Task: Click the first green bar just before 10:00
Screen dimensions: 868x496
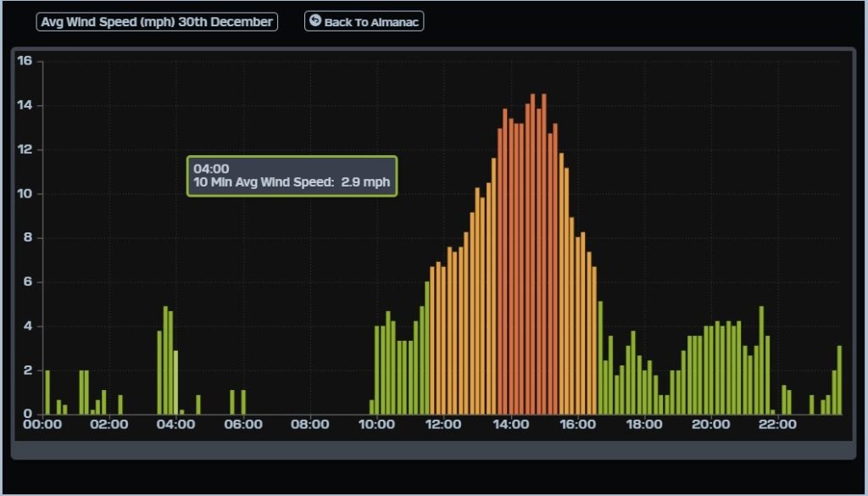Action: click(x=371, y=407)
